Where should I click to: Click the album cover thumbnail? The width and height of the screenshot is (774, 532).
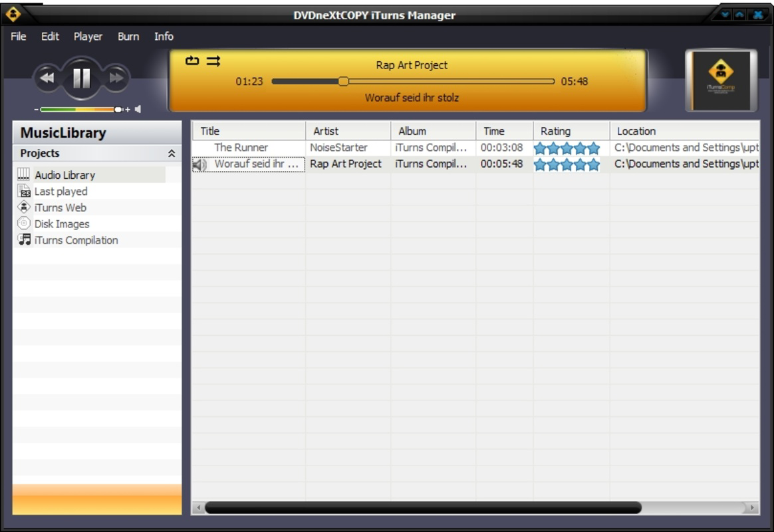click(x=721, y=81)
